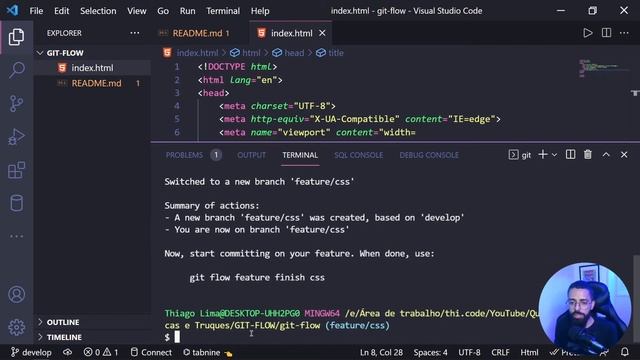Viewport: 640px width, 360px height.
Task: Show additional views ellipsis in activity bar
Action: pos(16,236)
